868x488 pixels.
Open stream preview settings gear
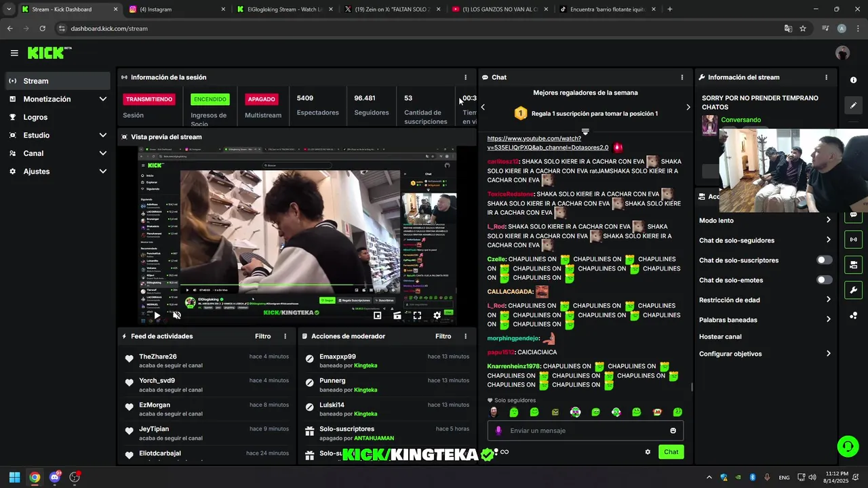[437, 315]
